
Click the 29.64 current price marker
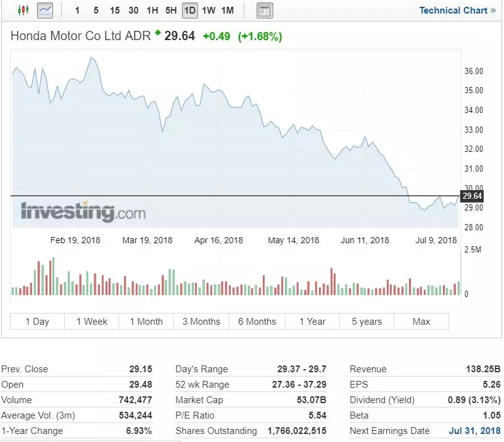pos(472,196)
